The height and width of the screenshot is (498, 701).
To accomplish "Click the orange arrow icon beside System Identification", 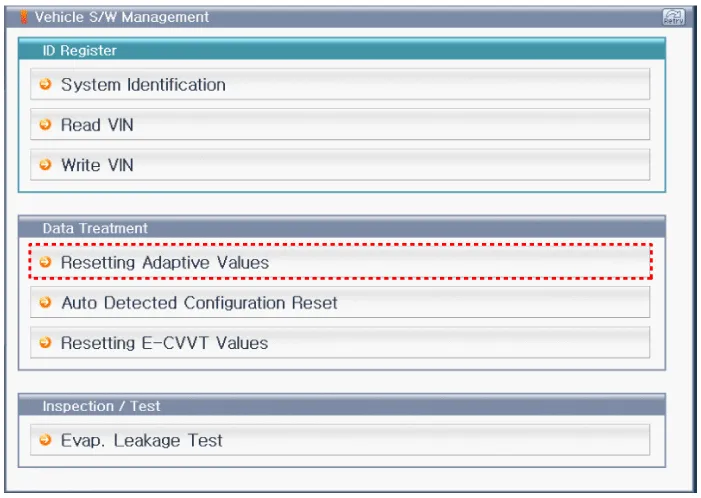I will pyautogui.click(x=45, y=85).
